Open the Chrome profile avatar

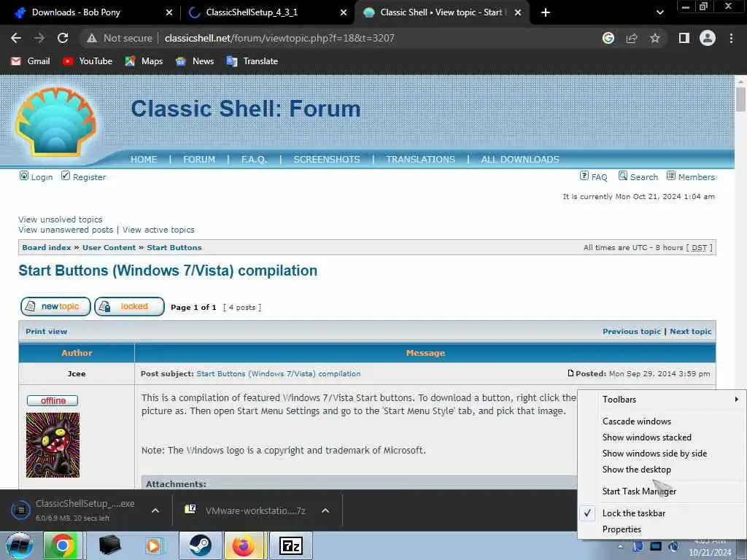[x=708, y=38]
